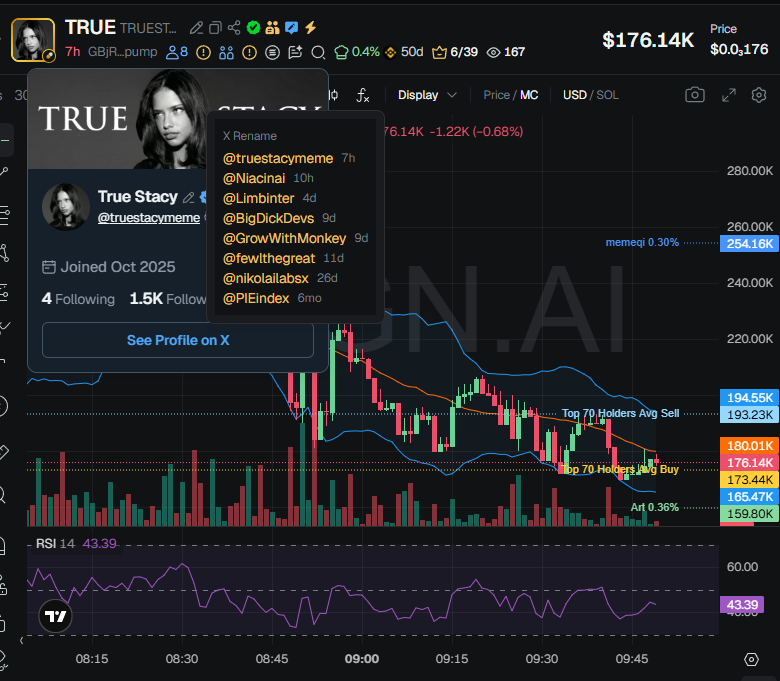Click the purple 43.39 RSI value tag

coord(742,605)
